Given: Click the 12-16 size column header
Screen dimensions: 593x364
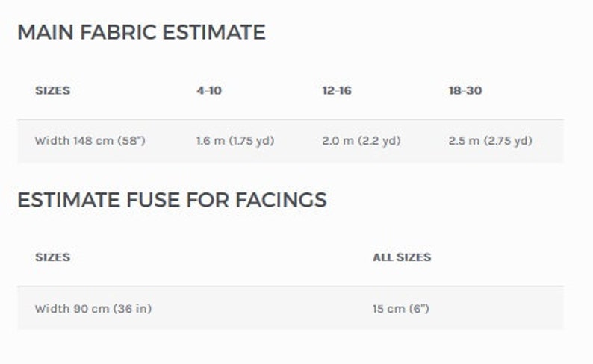Looking at the screenshot, I should click(x=337, y=90).
